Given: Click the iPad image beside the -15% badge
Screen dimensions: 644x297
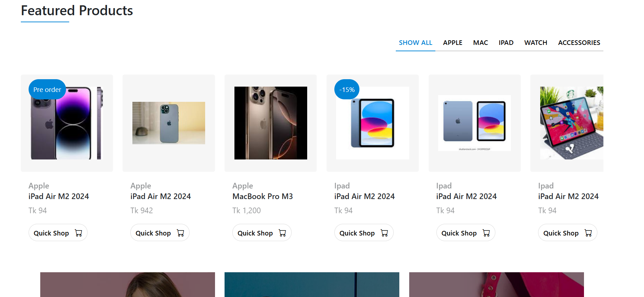Looking at the screenshot, I should pyautogui.click(x=372, y=123).
